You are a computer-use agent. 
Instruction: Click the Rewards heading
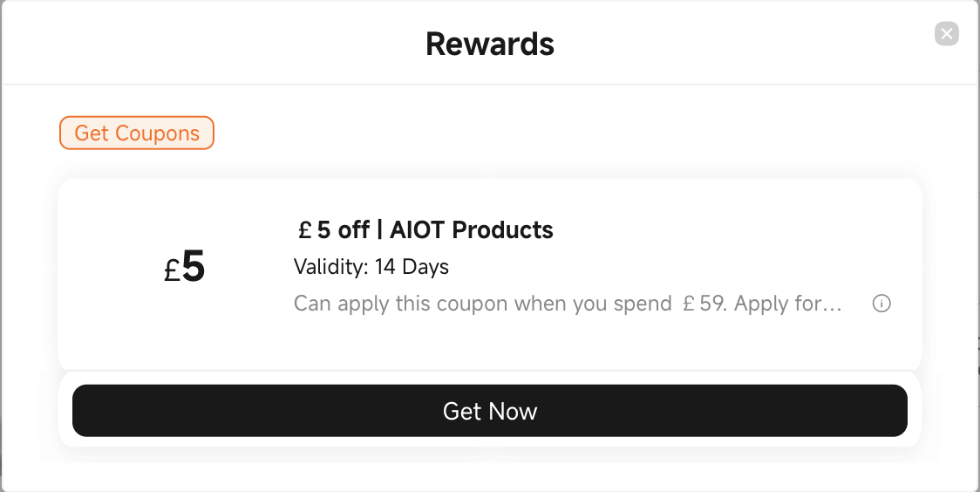point(490,44)
